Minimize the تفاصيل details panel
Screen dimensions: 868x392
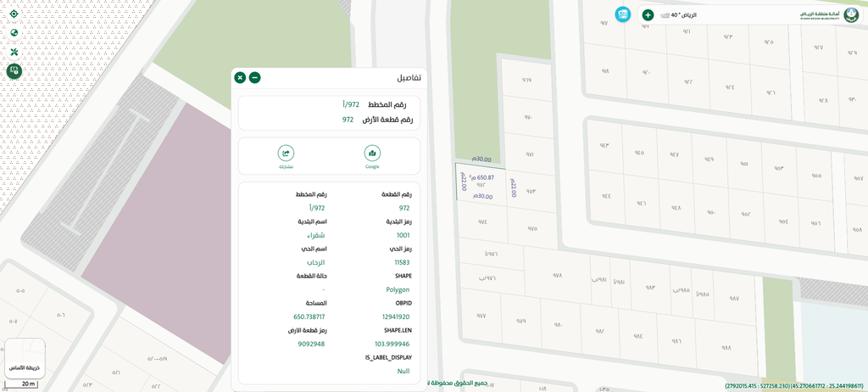click(254, 78)
